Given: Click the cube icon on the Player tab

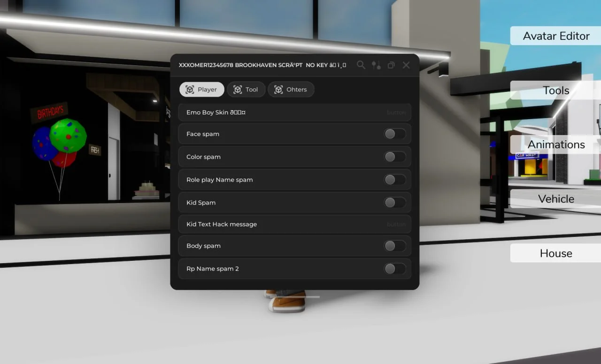Looking at the screenshot, I should pyautogui.click(x=190, y=90).
